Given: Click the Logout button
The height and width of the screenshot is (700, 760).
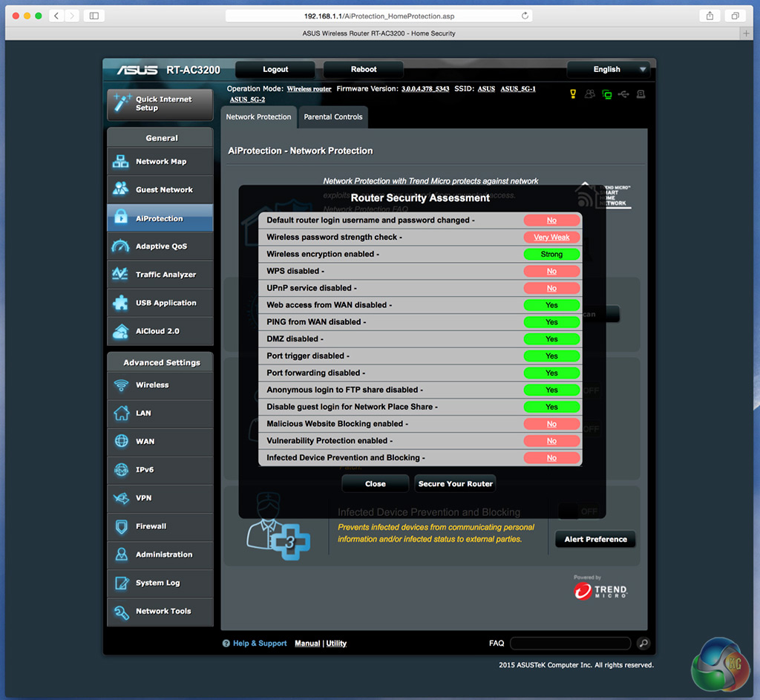Looking at the screenshot, I should (x=275, y=69).
